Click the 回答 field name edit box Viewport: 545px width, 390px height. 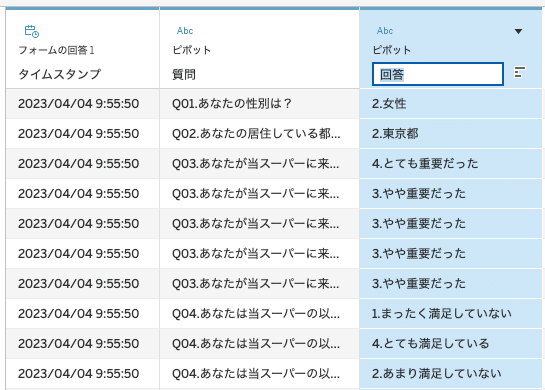pyautogui.click(x=438, y=74)
